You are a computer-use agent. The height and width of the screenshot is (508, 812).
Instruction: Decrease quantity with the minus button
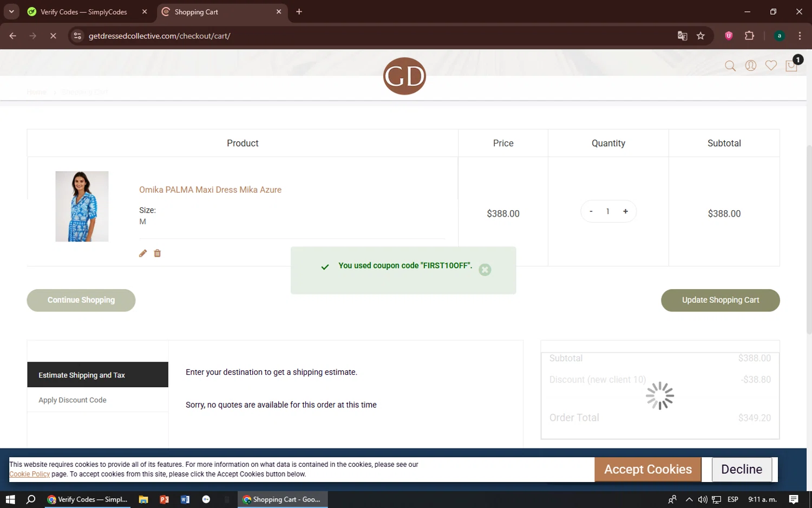point(591,211)
